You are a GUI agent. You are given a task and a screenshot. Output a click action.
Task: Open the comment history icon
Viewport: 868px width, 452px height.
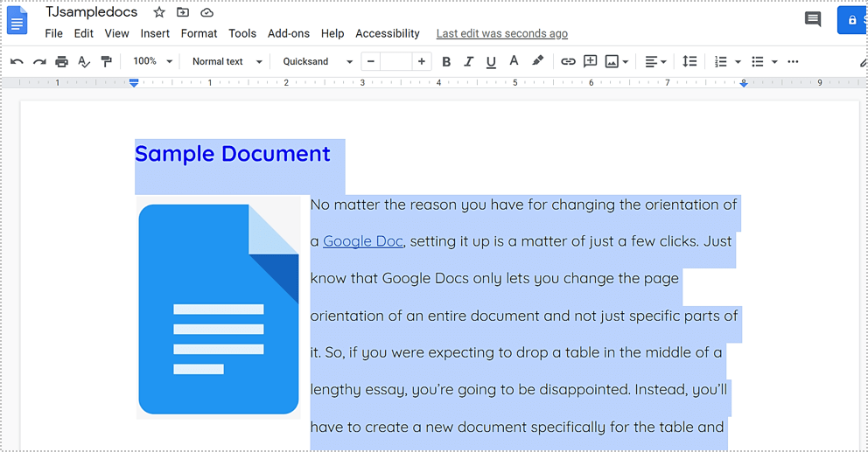pyautogui.click(x=813, y=19)
